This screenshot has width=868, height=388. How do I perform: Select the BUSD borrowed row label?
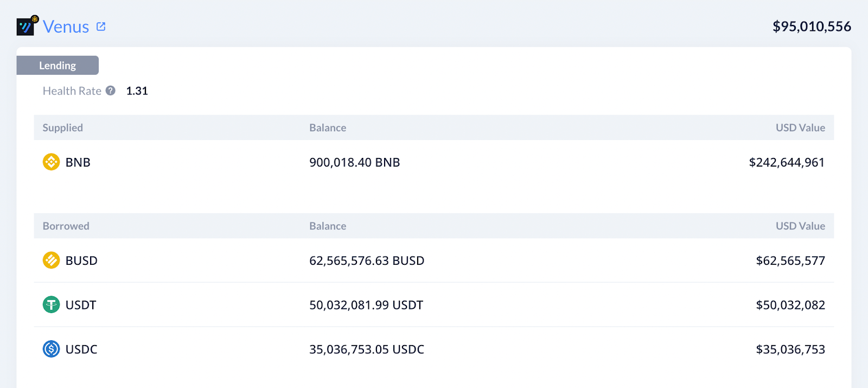click(81, 260)
